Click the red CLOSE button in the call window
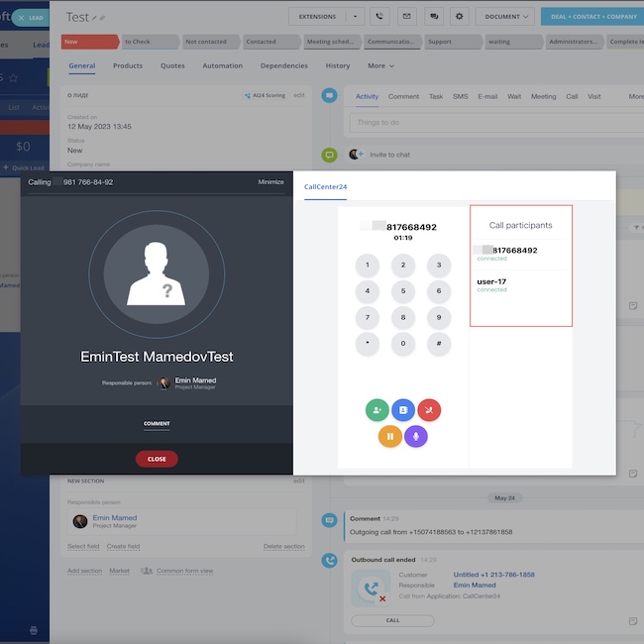The height and width of the screenshot is (644, 644). [157, 459]
